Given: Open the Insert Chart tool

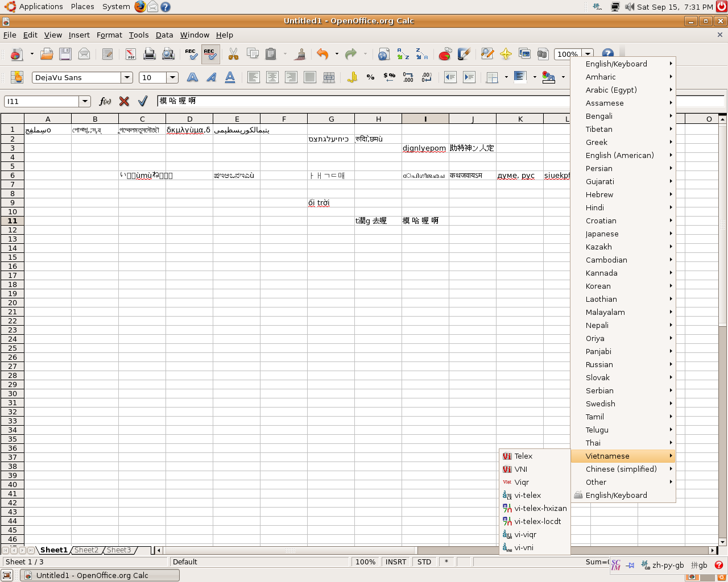Looking at the screenshot, I should pos(445,54).
